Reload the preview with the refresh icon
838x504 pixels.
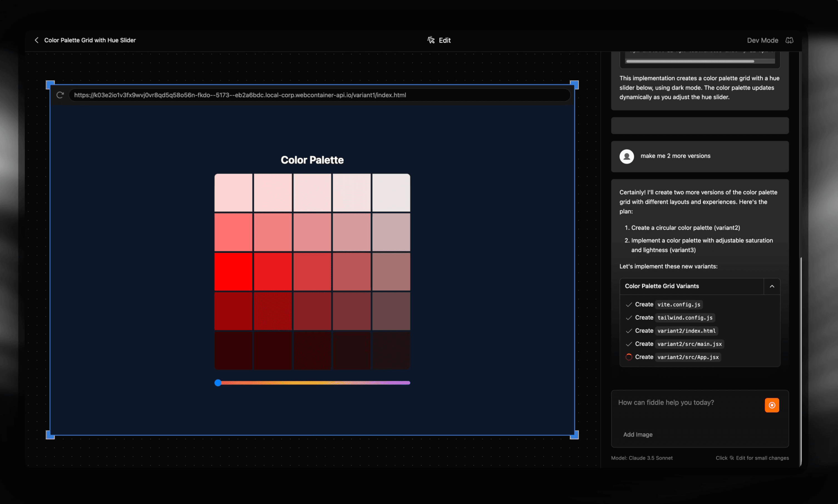point(60,95)
